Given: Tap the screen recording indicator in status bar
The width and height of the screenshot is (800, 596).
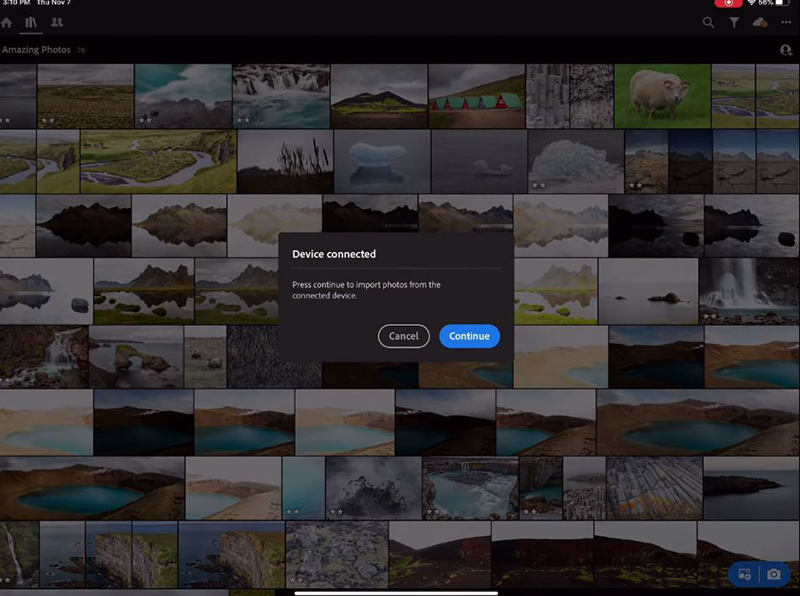Looking at the screenshot, I should [x=728, y=3].
